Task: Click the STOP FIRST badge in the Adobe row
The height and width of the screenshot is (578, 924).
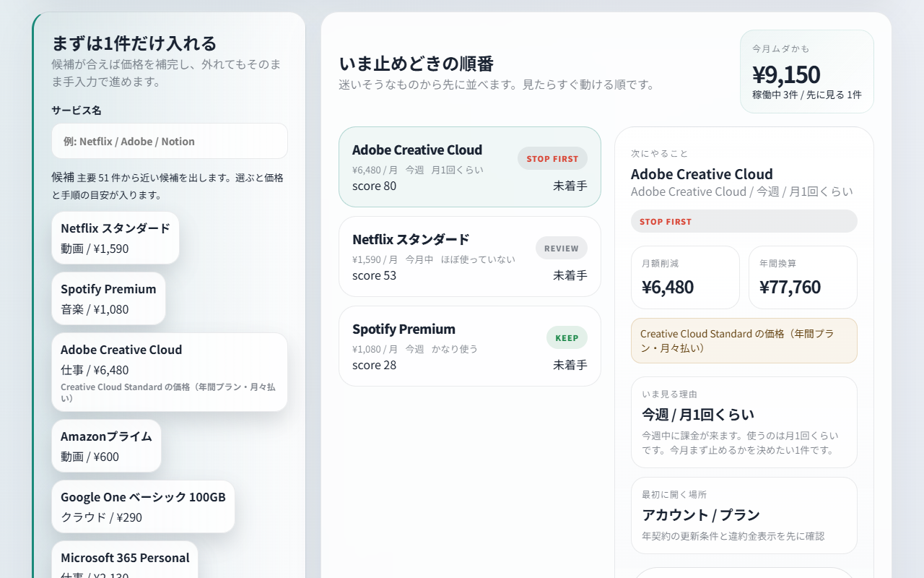Action: (x=552, y=159)
